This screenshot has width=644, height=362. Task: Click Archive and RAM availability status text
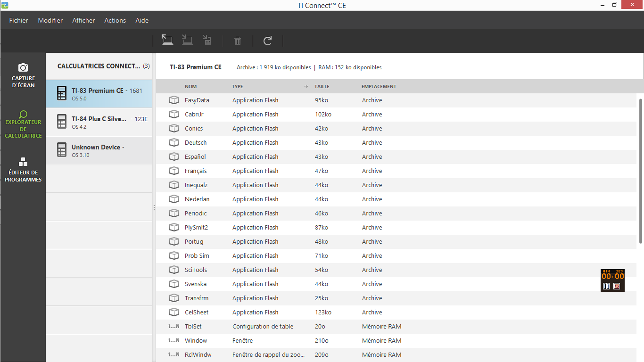tap(309, 67)
